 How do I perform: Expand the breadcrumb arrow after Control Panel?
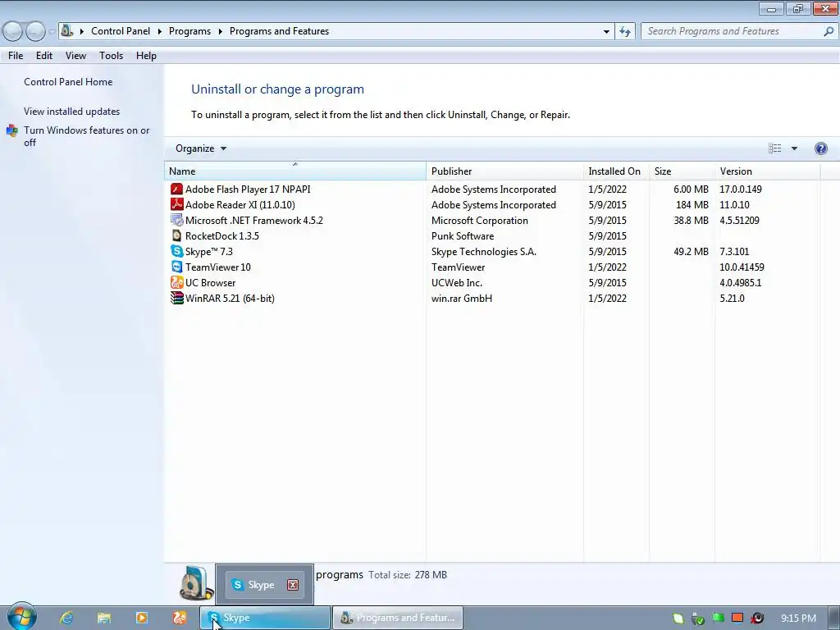[x=160, y=32]
